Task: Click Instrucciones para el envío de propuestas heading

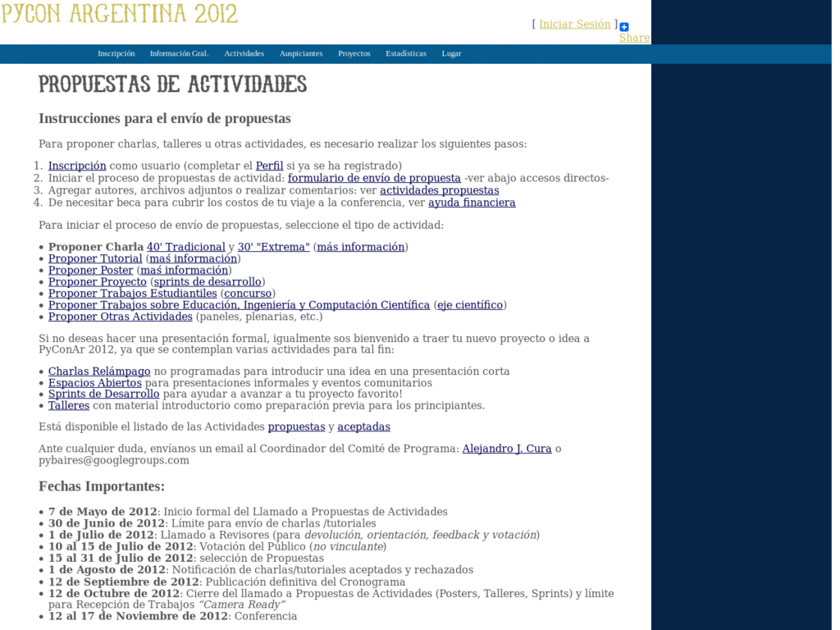Action: coord(165,118)
